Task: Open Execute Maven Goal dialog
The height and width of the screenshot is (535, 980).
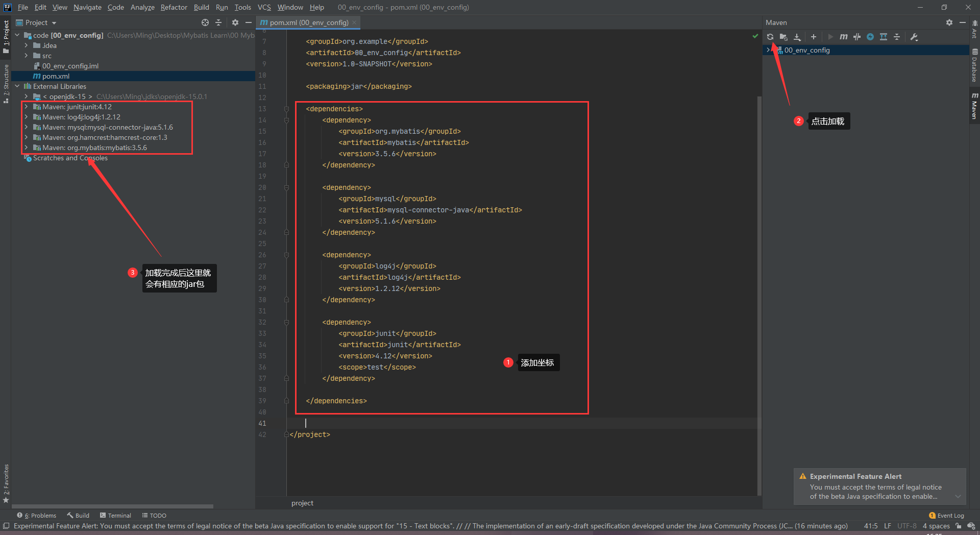Action: pyautogui.click(x=844, y=37)
